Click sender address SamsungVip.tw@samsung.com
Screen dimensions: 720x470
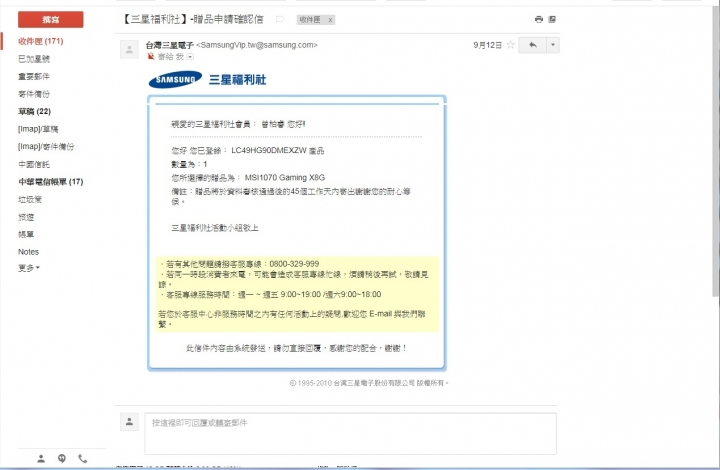tap(257, 45)
